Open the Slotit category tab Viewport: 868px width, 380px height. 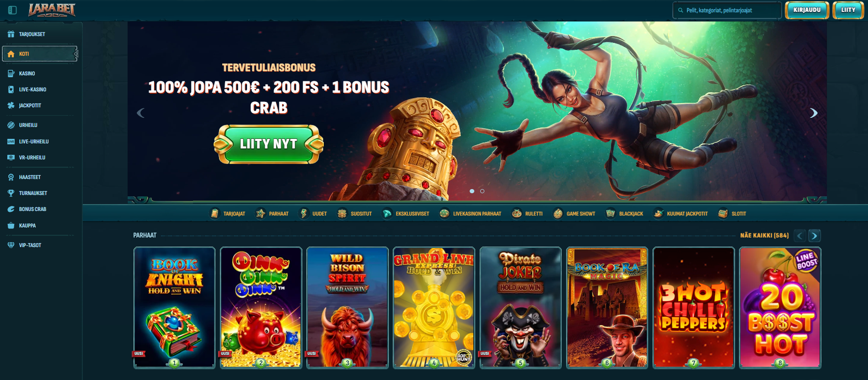click(732, 213)
